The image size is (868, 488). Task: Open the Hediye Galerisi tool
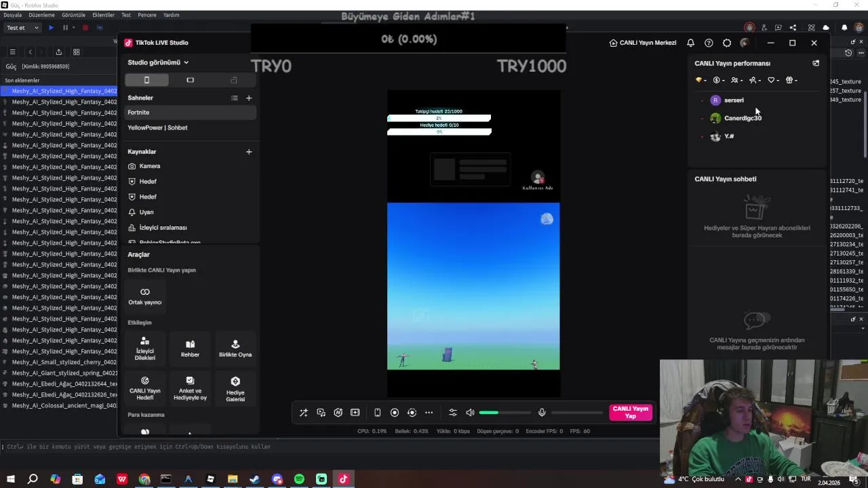point(235,389)
